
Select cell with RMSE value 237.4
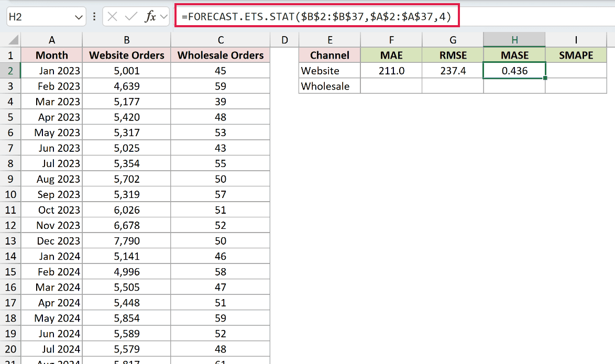[453, 71]
